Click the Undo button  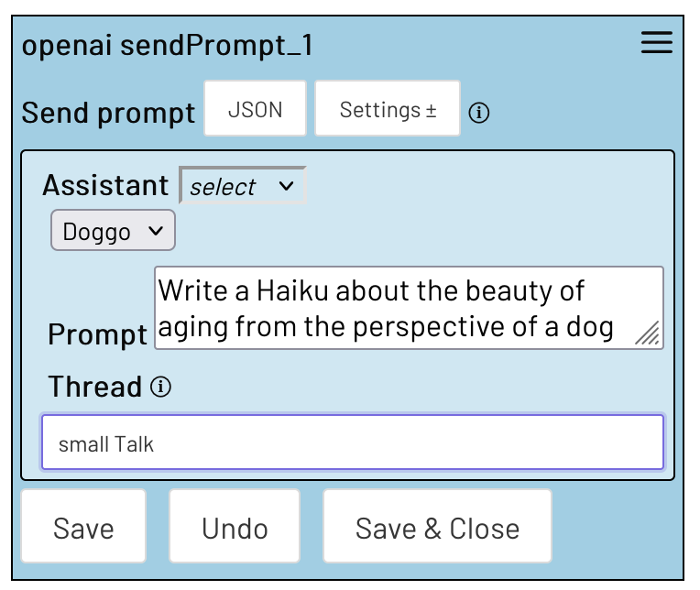(x=235, y=528)
